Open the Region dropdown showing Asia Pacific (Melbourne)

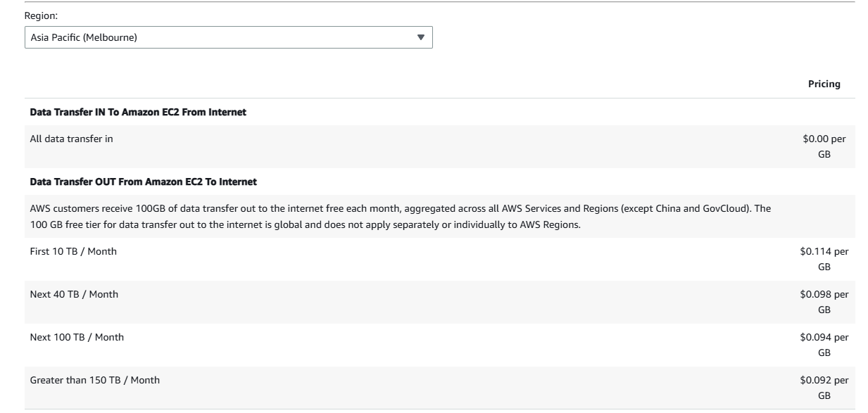coord(228,37)
